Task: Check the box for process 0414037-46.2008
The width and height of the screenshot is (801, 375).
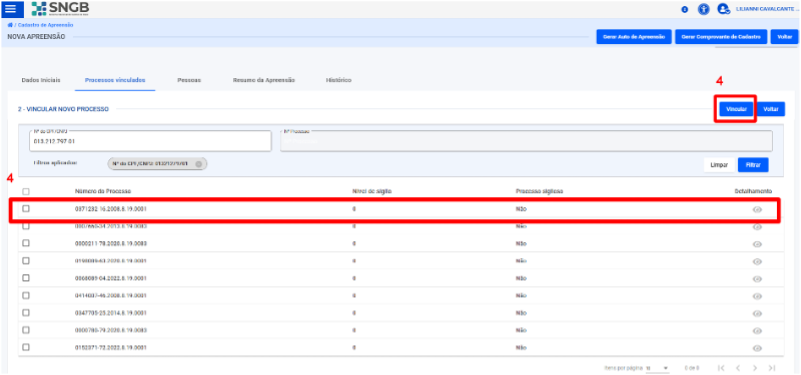Action: click(x=26, y=295)
